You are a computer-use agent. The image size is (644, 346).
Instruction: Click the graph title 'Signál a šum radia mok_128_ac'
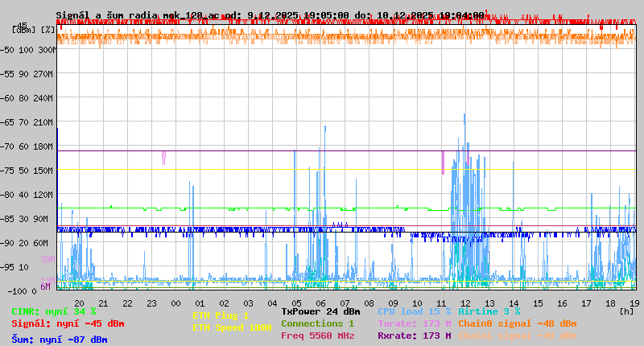pos(137,15)
